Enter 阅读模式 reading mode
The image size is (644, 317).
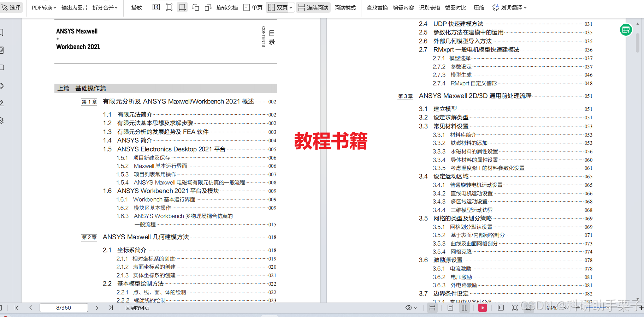(x=345, y=7)
